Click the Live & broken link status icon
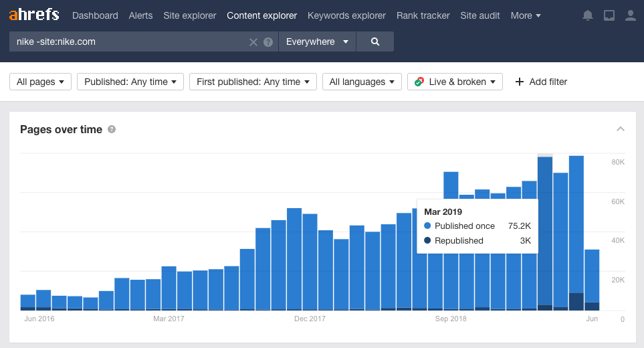Screen dimensions: 644x348 point(419,82)
